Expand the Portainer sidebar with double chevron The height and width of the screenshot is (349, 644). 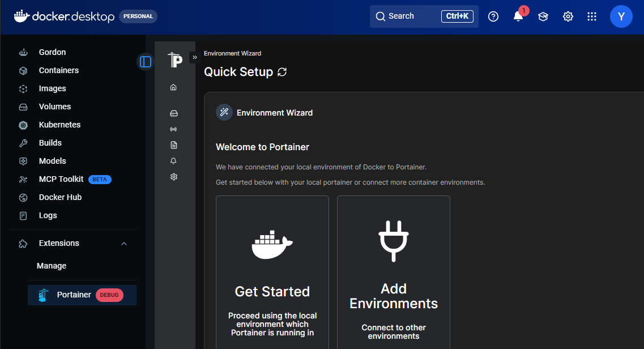pos(195,57)
